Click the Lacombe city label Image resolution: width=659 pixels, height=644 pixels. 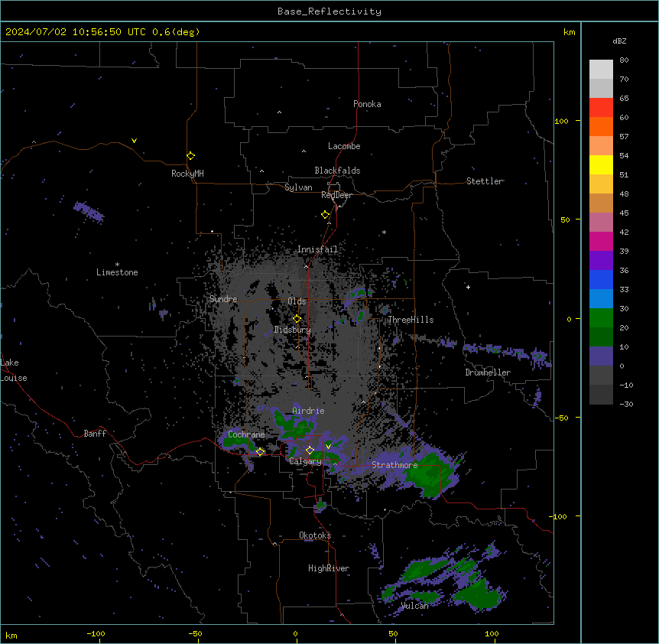coord(344,146)
